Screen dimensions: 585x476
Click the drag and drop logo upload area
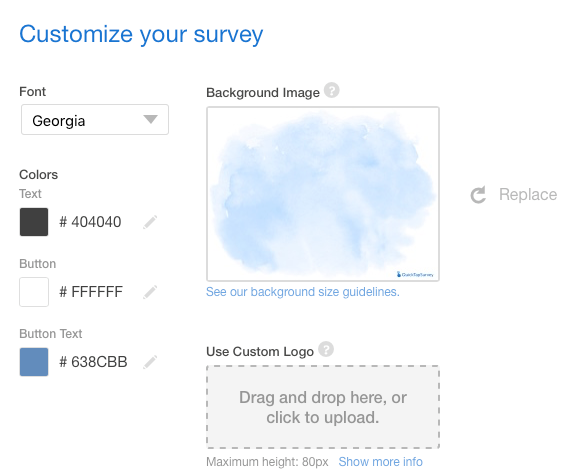point(323,407)
